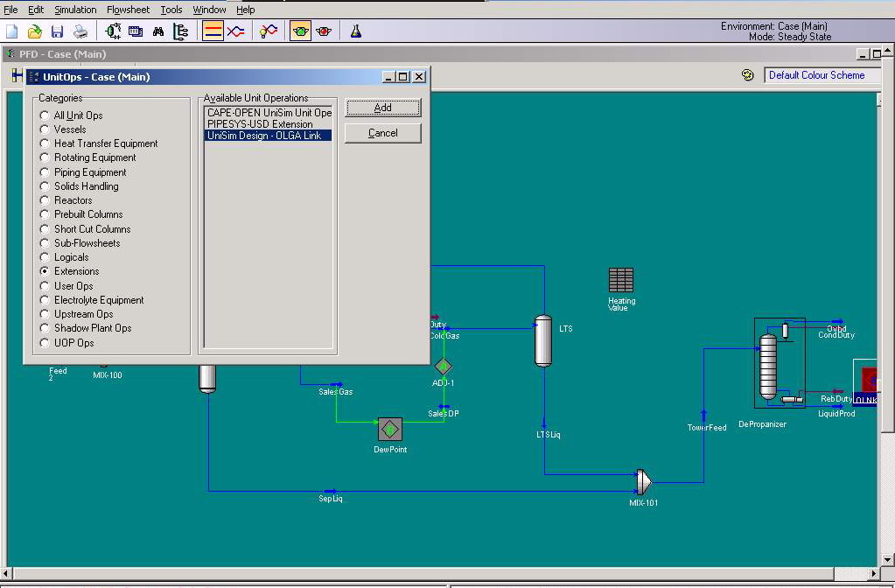Select the Electrolyte Equipment radio button
This screenshot has height=588, width=895.
tap(45, 300)
